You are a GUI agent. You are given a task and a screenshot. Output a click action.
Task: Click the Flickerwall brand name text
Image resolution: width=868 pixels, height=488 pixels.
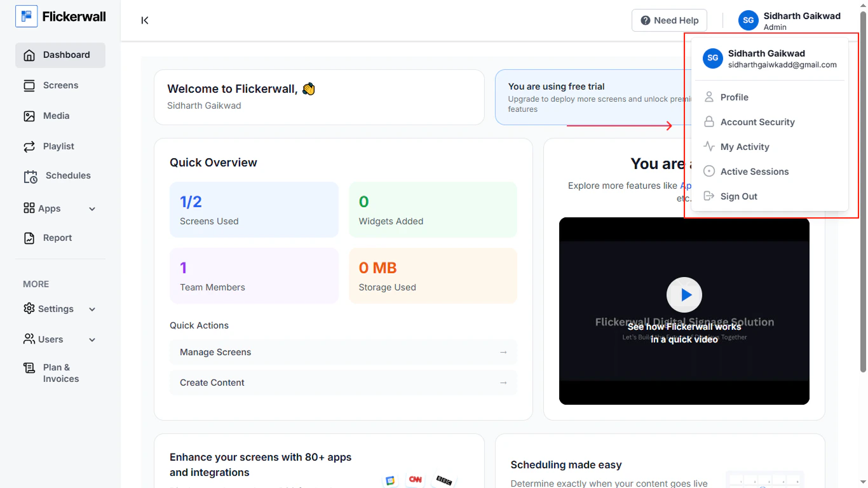tap(74, 17)
